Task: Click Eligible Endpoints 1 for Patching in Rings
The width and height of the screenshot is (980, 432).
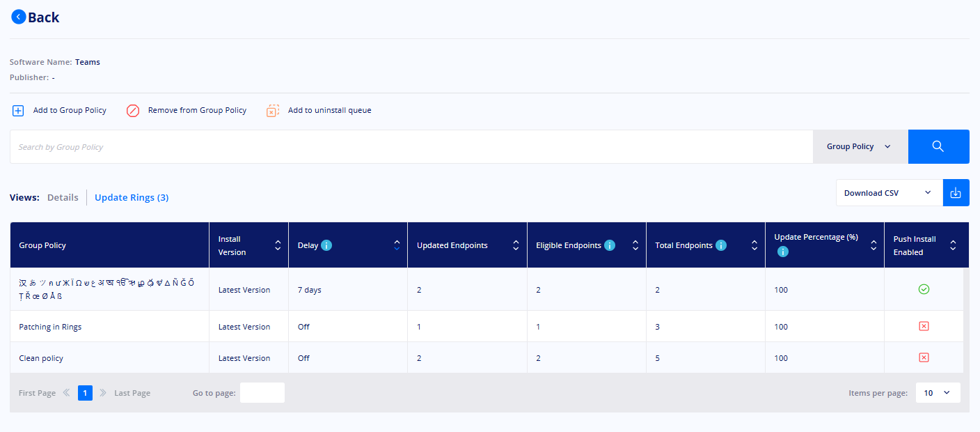Action: click(x=538, y=327)
